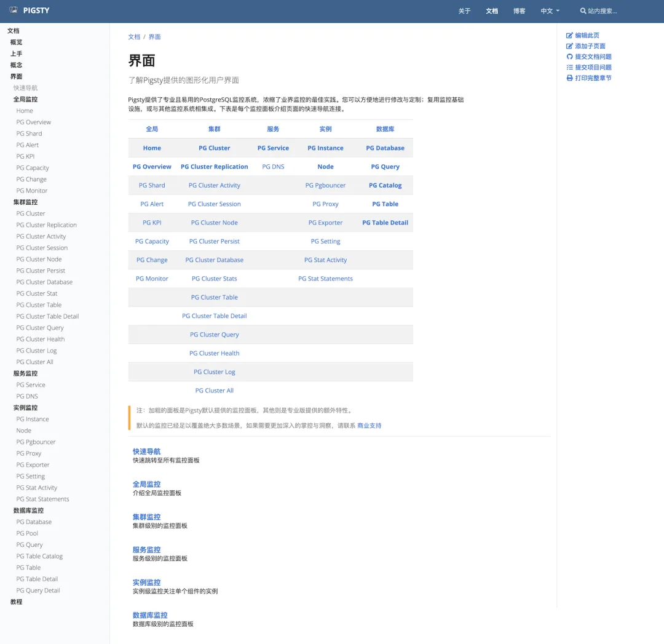The width and height of the screenshot is (664, 644).
Task: Click the 服务 table header link
Action: 273,129
